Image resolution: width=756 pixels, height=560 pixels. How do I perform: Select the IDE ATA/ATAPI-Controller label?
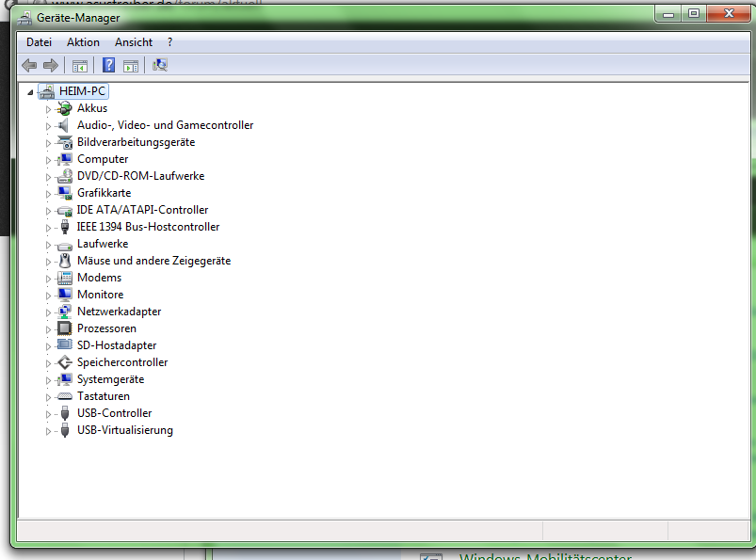pos(143,210)
